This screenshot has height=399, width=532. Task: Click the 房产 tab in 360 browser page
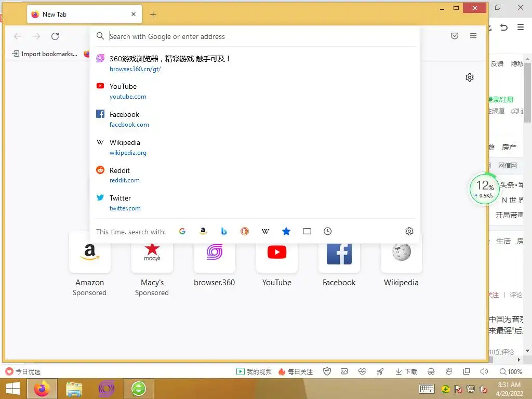[x=509, y=147]
